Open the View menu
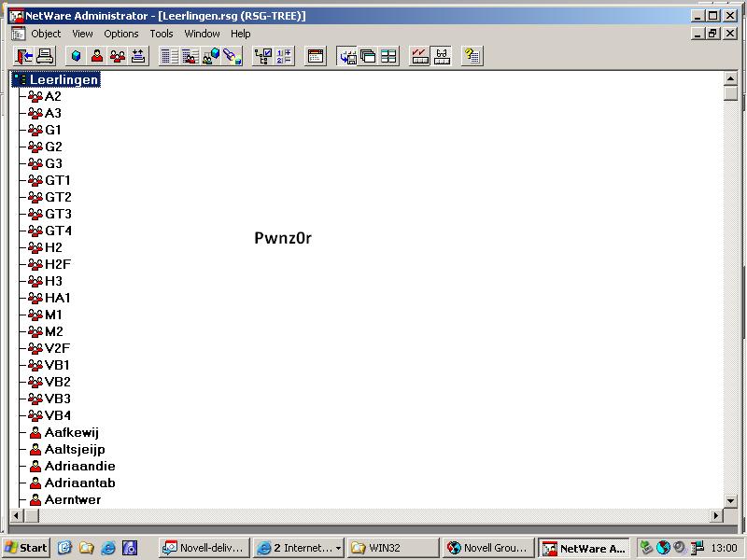 click(x=82, y=34)
